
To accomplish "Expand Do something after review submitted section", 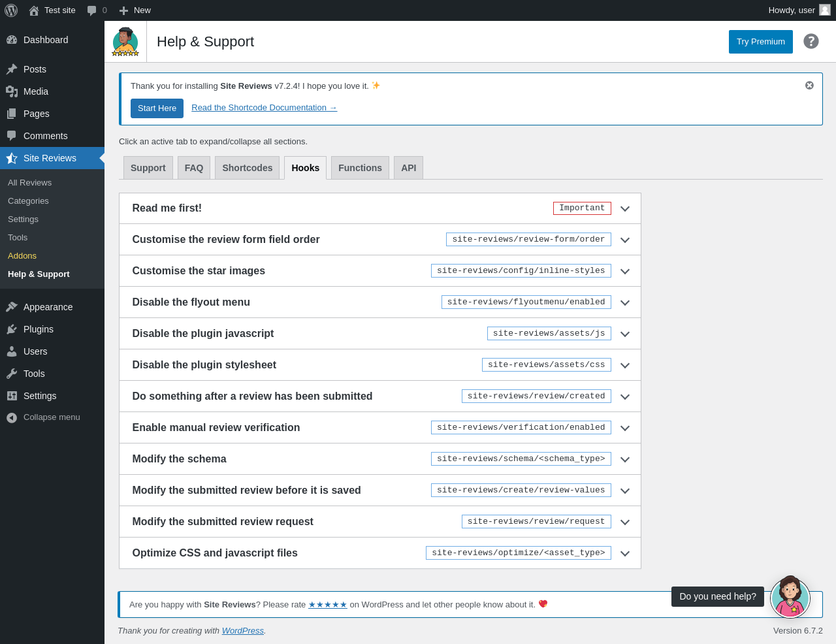I will [x=380, y=396].
